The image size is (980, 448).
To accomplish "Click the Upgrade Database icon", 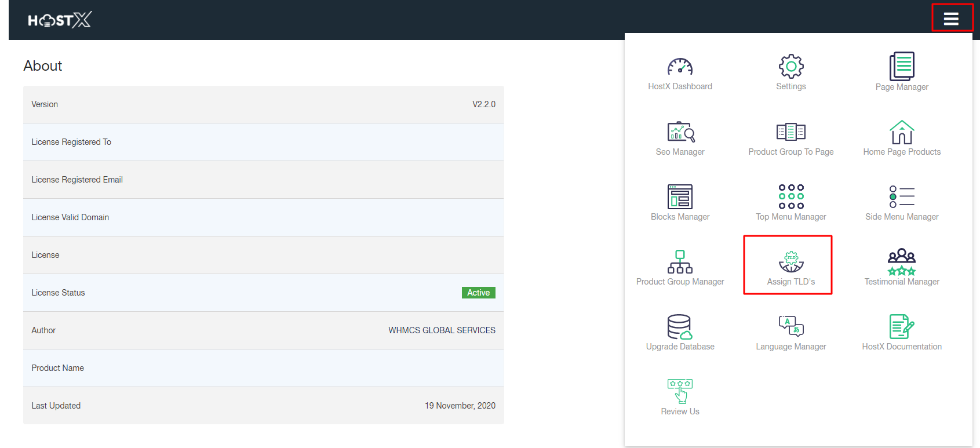I will click(680, 327).
